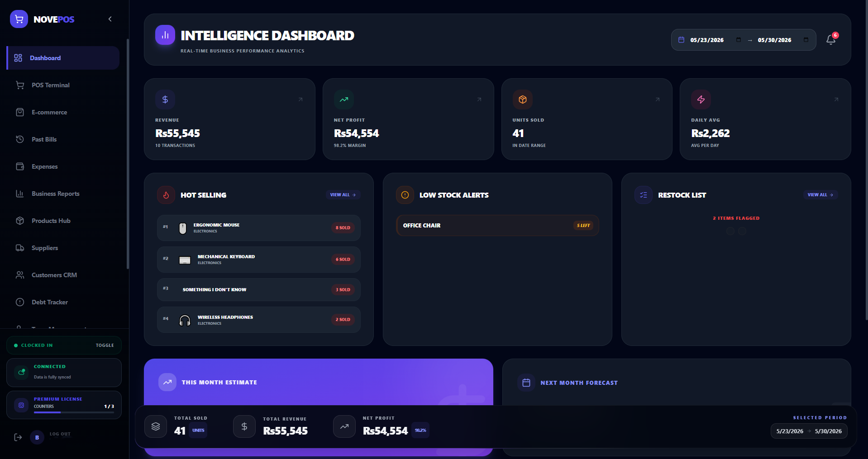Click the Total Revenue dollar icon
The height and width of the screenshot is (459, 868).
coord(244,426)
